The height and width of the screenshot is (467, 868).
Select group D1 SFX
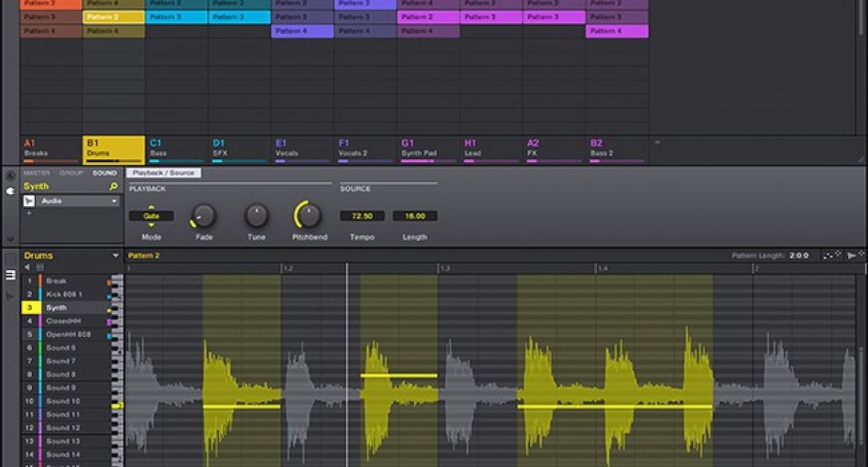click(x=240, y=150)
